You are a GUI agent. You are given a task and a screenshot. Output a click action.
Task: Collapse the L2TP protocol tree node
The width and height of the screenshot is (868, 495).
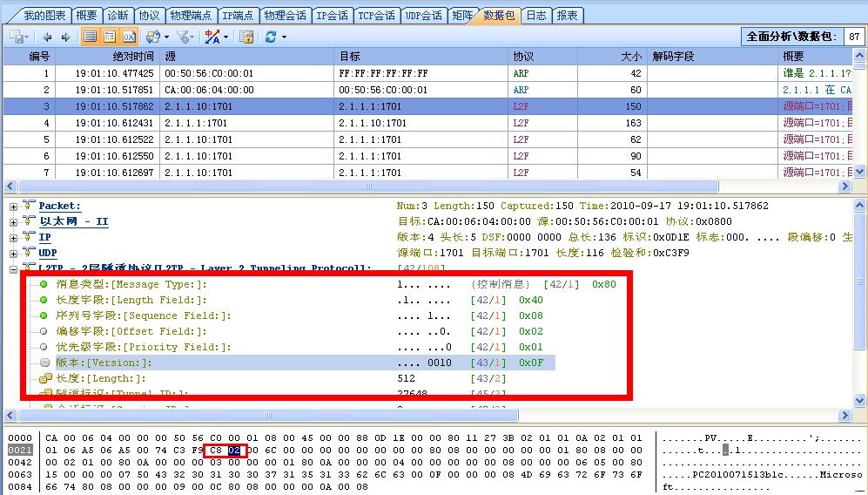[14, 268]
